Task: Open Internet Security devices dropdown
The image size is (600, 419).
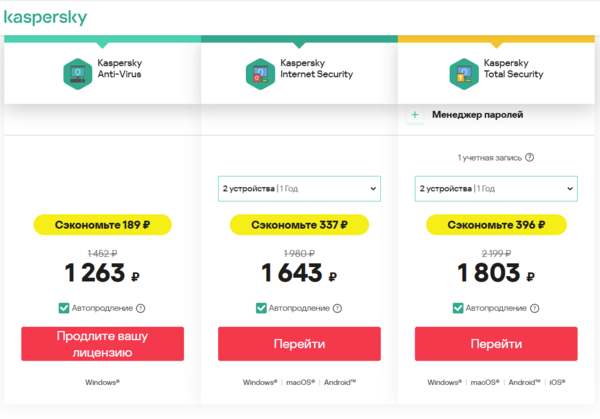Action: click(299, 188)
